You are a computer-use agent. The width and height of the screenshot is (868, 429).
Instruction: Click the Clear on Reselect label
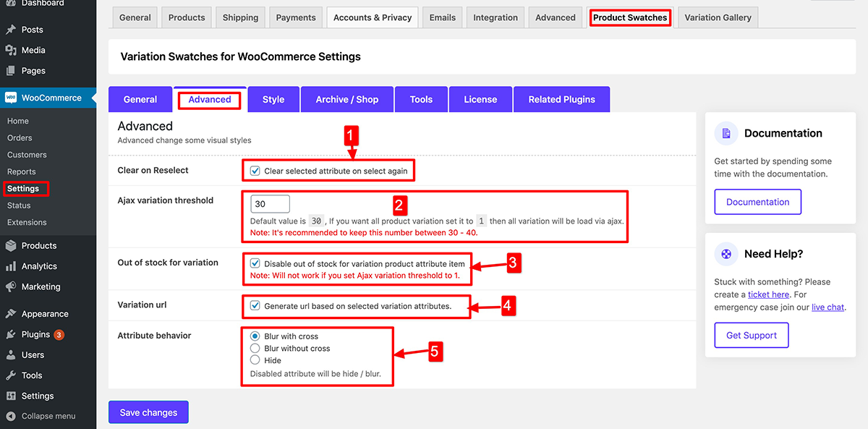click(x=153, y=170)
